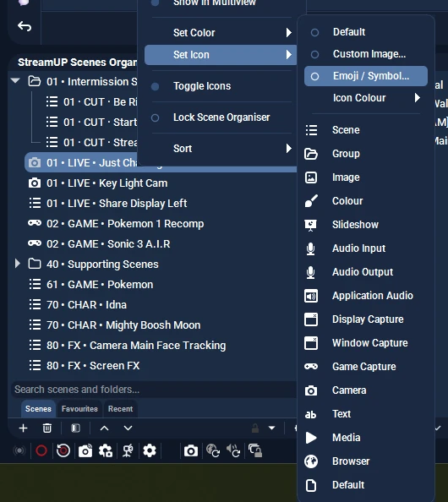448x502 pixels.
Task: Click the Search scenes and folders field
Action: (154, 390)
